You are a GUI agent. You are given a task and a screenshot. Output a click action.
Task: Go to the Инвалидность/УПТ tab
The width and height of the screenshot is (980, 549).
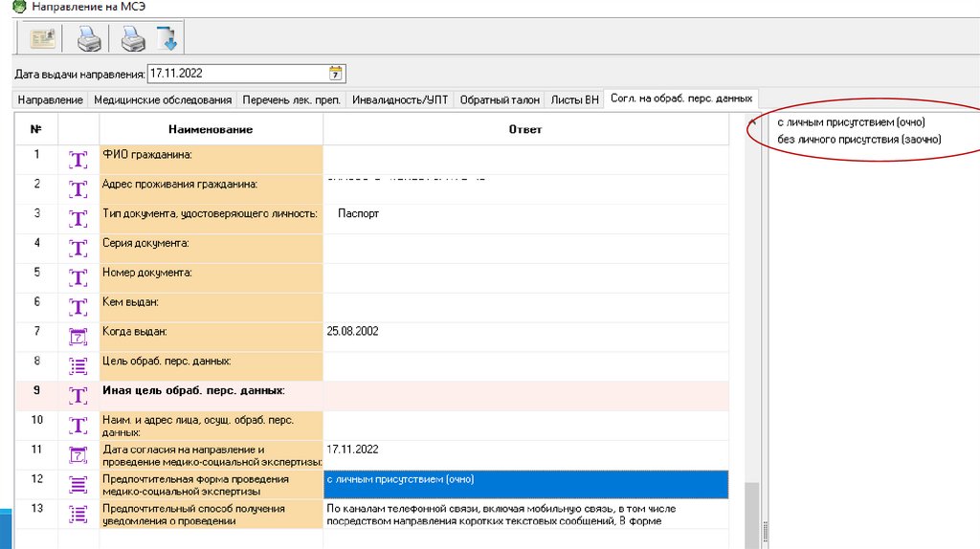pos(399,99)
